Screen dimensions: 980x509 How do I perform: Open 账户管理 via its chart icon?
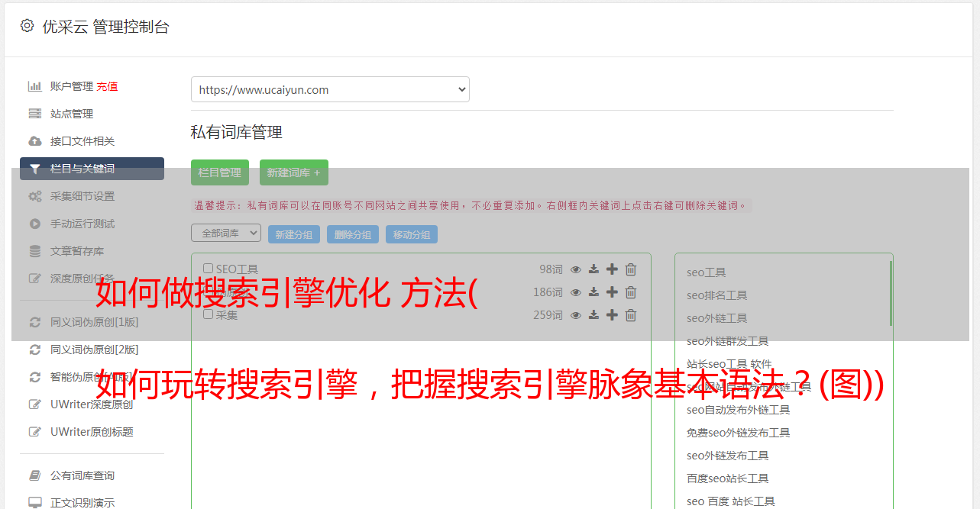[x=35, y=86]
